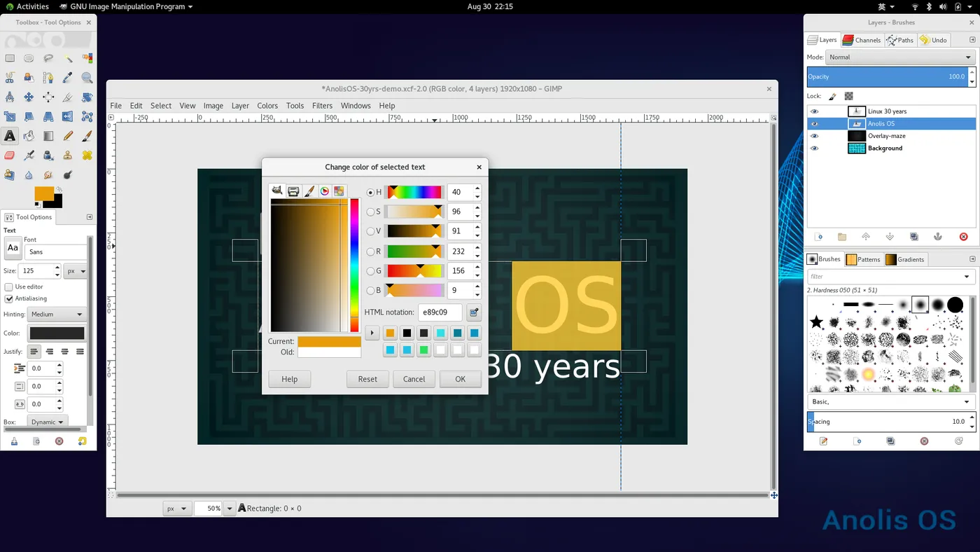Select the Pencil tool
This screenshot has height=552, width=980.
(68, 136)
